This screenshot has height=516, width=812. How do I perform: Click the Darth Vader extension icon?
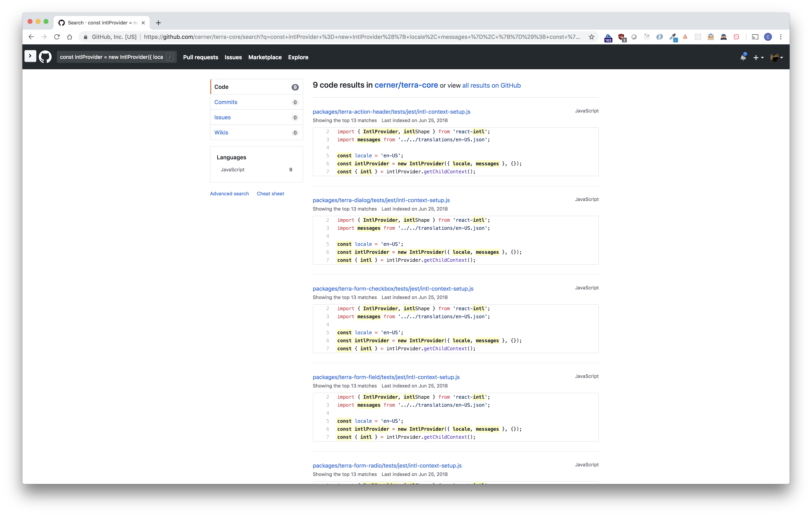724,37
